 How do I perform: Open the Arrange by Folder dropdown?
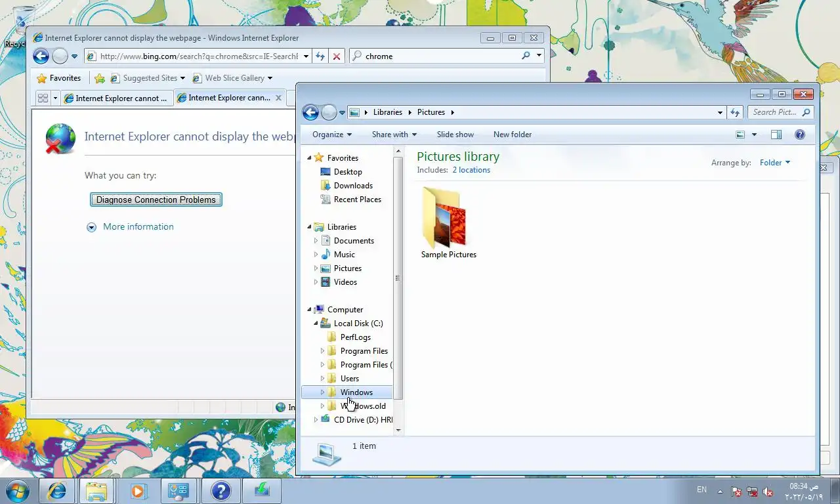pyautogui.click(x=775, y=163)
